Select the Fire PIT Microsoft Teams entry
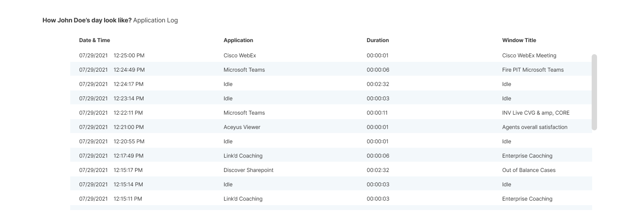The image size is (644, 219). (533, 70)
